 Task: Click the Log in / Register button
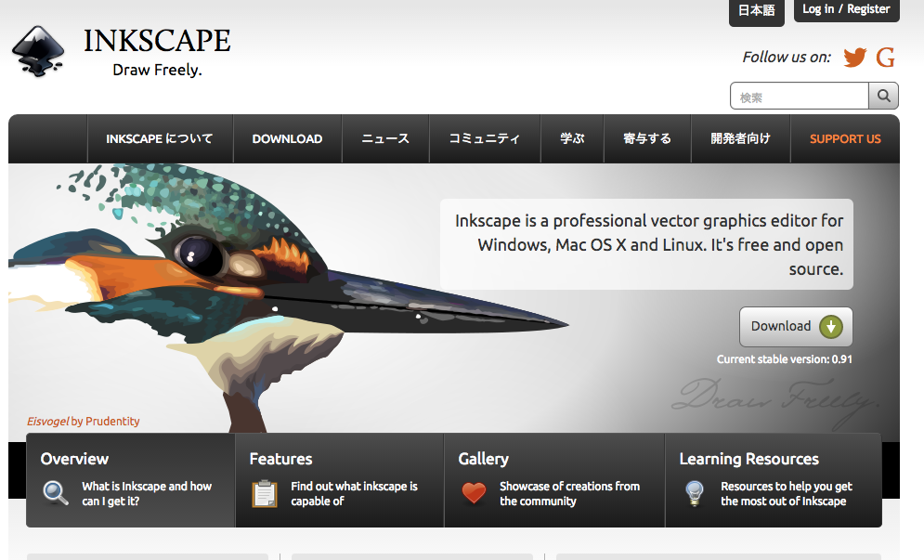tap(846, 9)
